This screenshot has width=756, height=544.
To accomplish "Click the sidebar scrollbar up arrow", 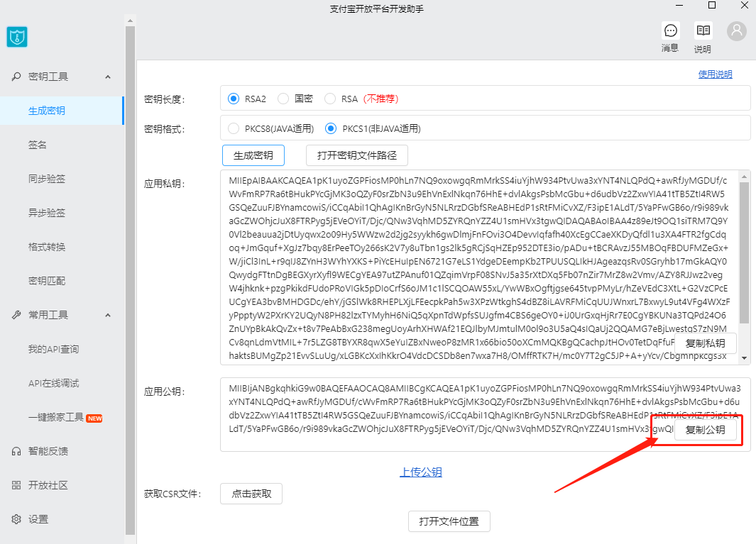I will coord(130,21).
